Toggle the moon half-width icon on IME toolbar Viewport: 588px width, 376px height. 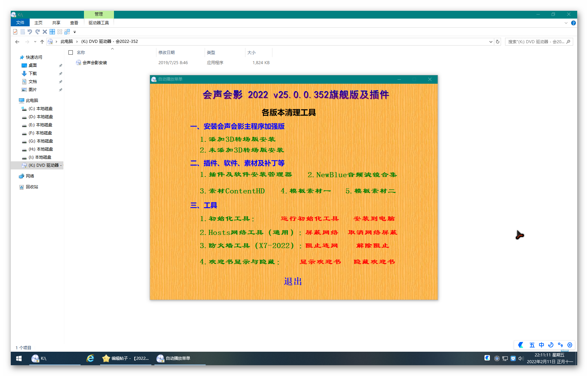point(551,345)
